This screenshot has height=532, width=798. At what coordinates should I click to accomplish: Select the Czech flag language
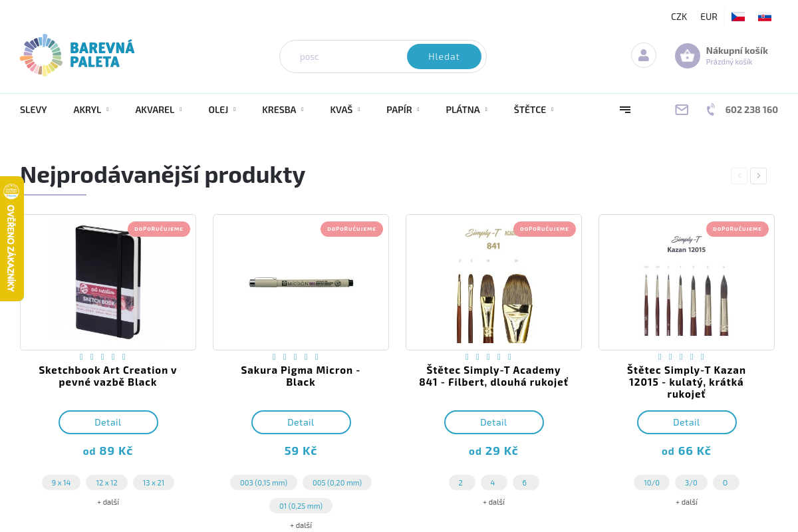tap(738, 17)
